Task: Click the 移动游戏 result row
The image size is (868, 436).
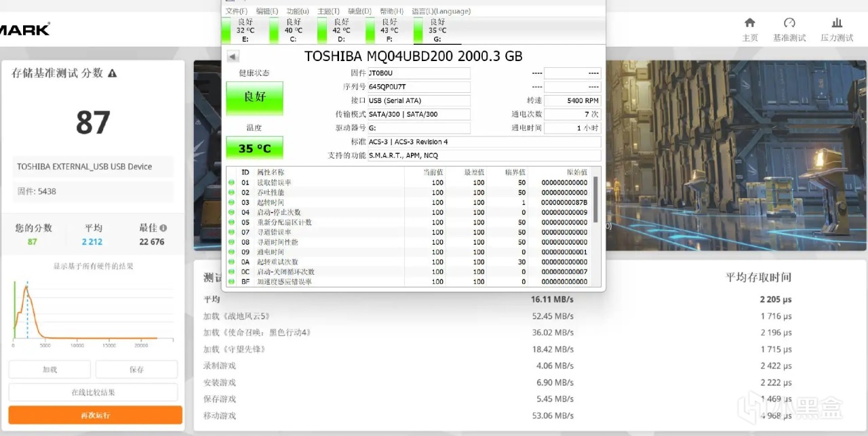Action: coord(498,416)
